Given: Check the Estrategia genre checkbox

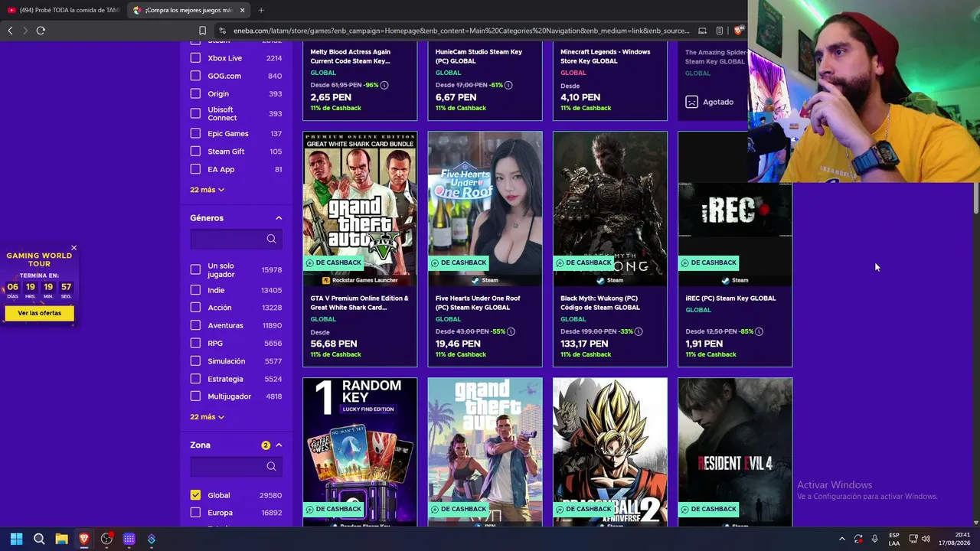Looking at the screenshot, I should coord(195,379).
